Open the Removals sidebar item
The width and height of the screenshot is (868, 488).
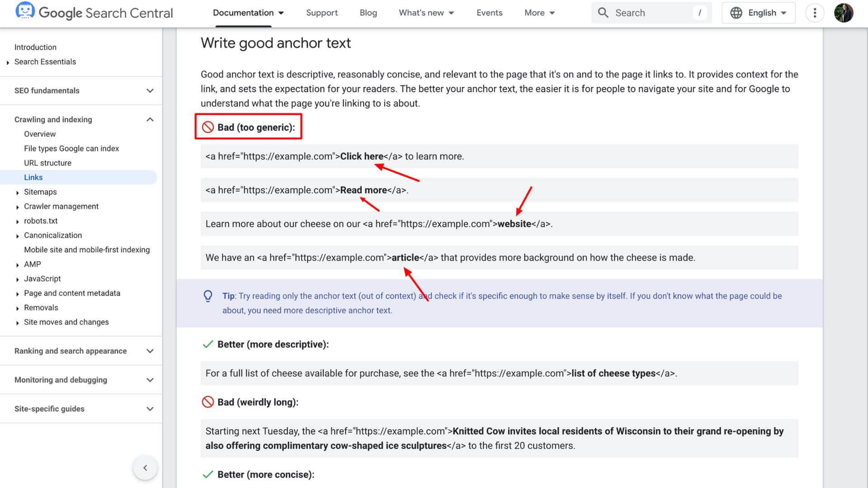pos(41,307)
